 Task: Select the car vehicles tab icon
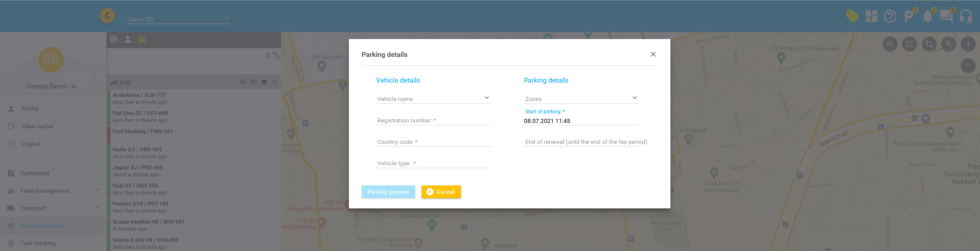[x=142, y=40]
